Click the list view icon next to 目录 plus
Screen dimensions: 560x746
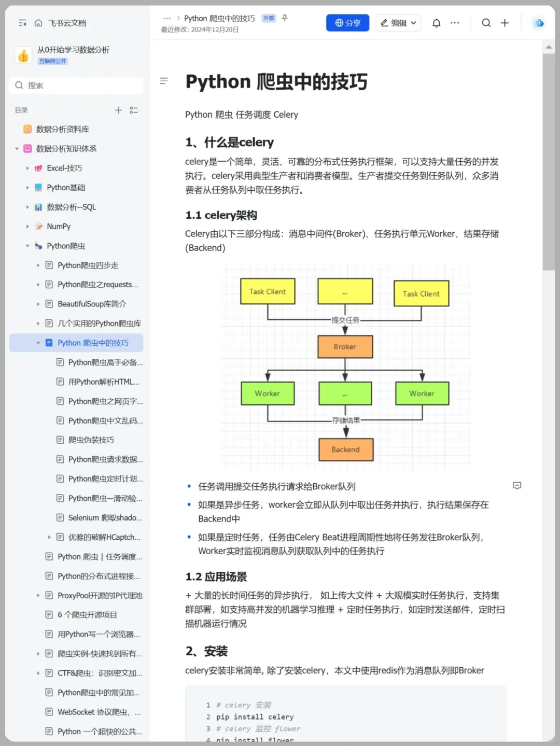(134, 110)
